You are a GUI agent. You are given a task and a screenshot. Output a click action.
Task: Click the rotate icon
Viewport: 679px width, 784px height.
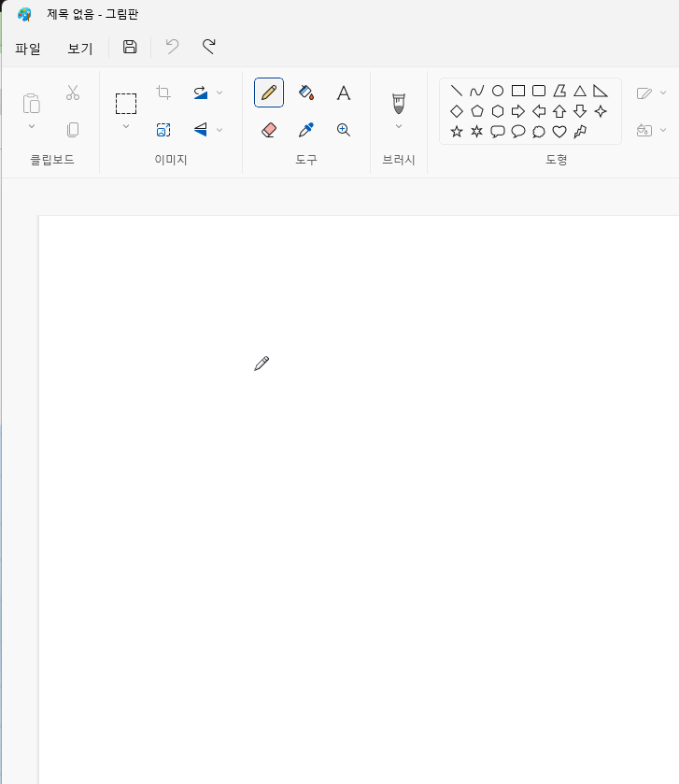[x=201, y=93]
